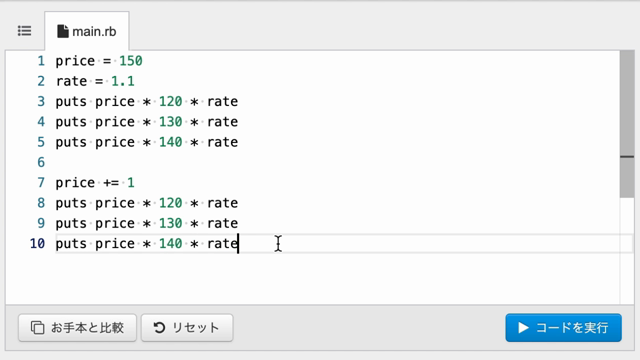Click the value 1.1 on line 2
Screen dimensions: 640x360
coord(123,81)
